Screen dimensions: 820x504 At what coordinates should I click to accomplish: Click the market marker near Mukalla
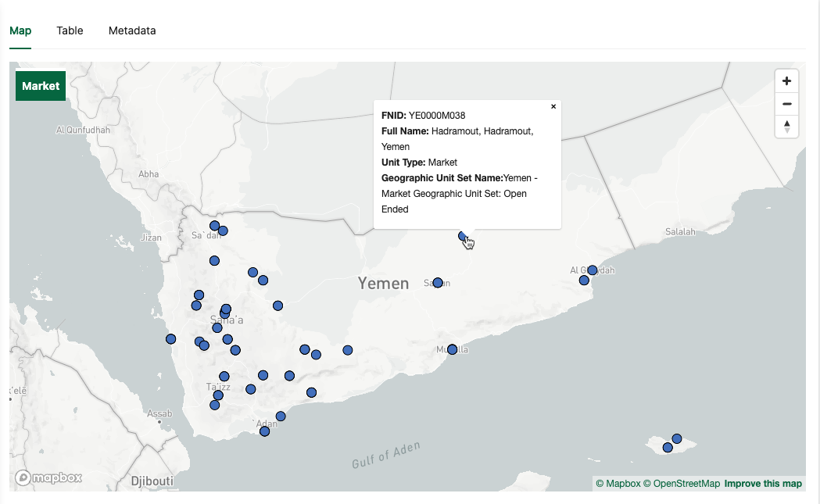[453, 349]
